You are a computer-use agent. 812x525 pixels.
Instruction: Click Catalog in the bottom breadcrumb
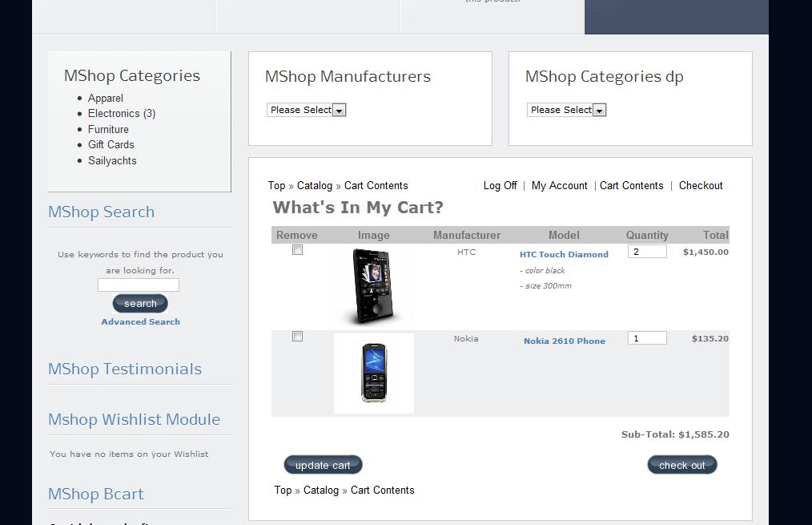point(321,491)
